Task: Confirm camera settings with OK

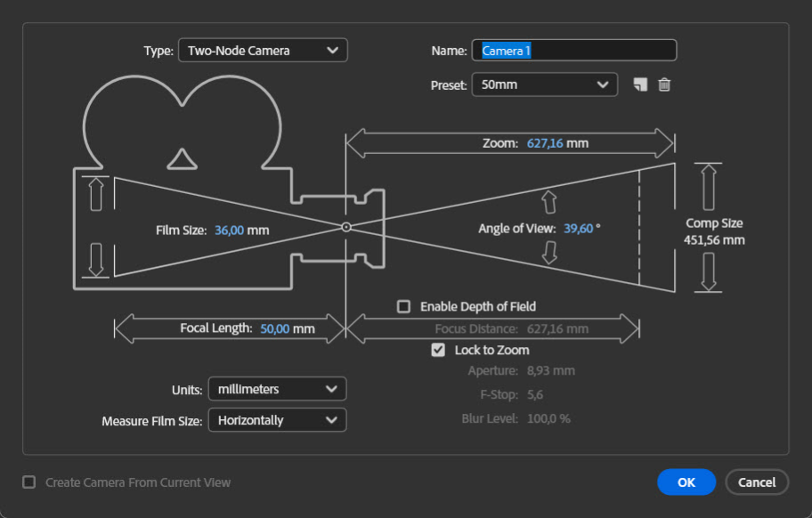Action: 686,482
